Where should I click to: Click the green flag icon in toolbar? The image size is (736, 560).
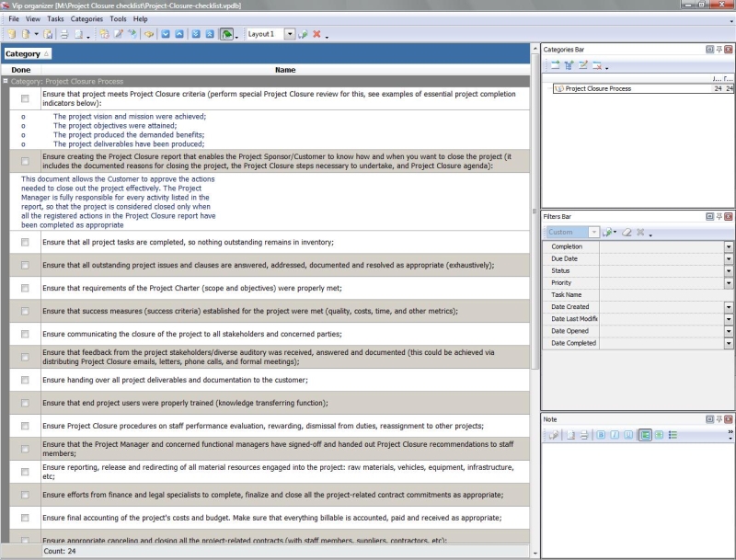[x=226, y=34]
